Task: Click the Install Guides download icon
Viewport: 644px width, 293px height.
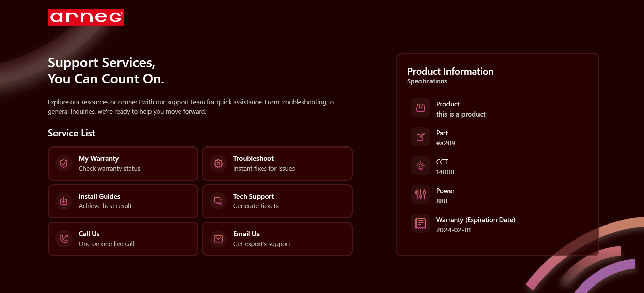Action: 64,201
